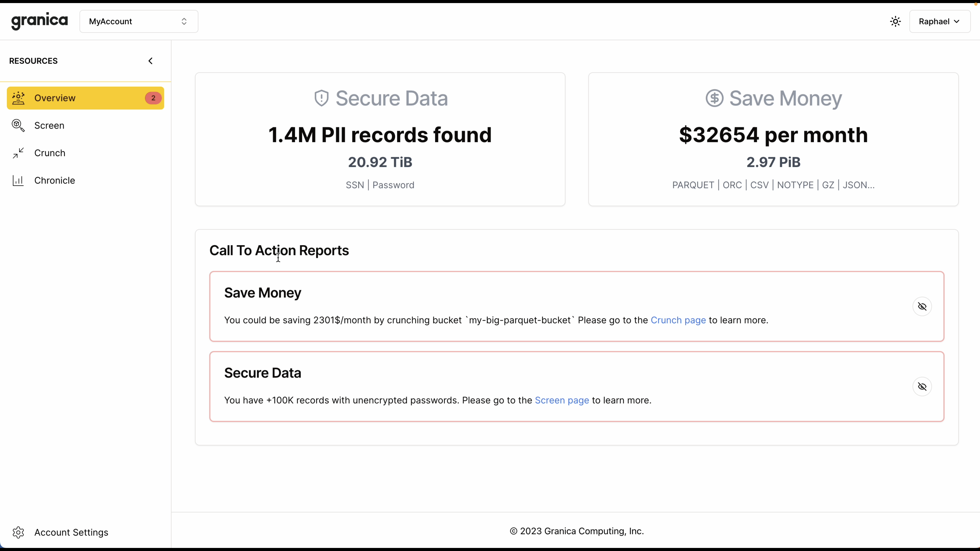Screen dimensions: 980x551
Task: Follow the Screen page link
Action: click(x=561, y=400)
